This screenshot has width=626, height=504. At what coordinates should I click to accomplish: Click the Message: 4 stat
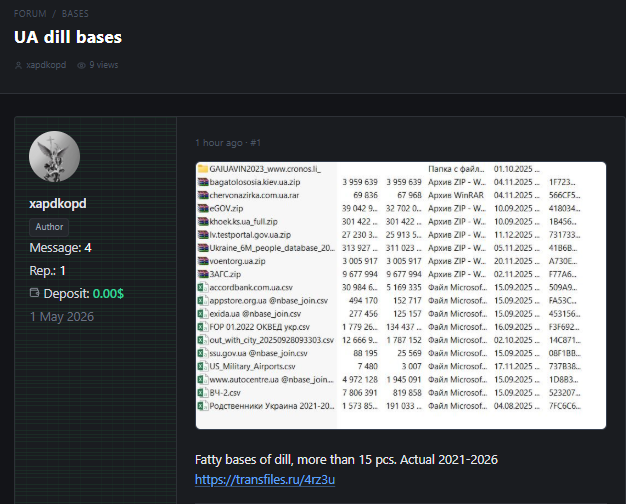(60, 248)
